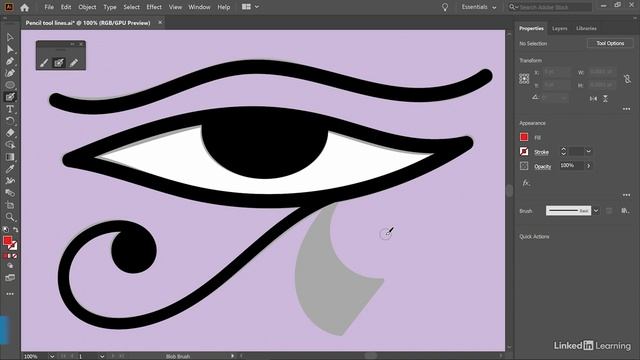Show more Transform options
The width and height of the screenshot is (640, 360).
(627, 109)
